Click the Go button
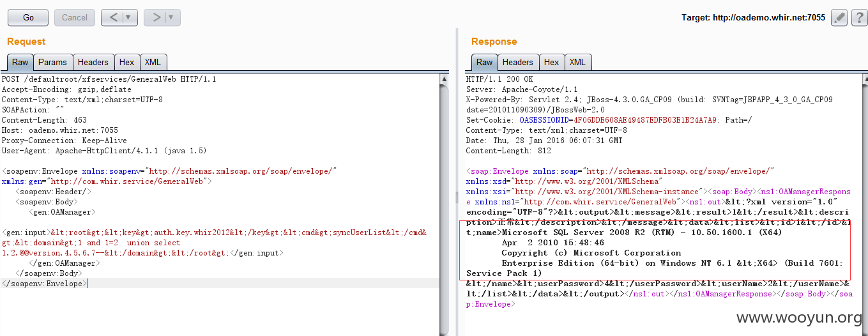The image size is (868, 336). pos(28,17)
